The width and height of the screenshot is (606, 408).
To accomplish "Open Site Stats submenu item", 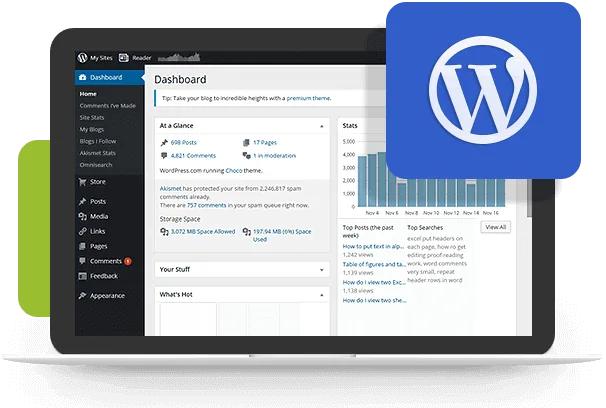I will click(92, 117).
